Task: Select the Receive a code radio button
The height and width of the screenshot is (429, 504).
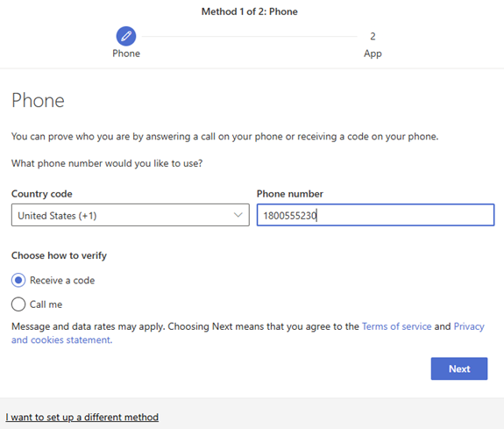Action: (x=18, y=281)
